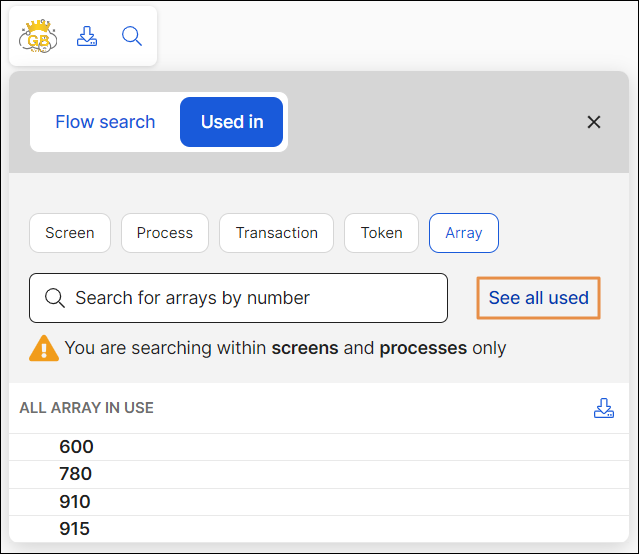Open array 600 in the list
Viewport: 639px width, 554px height.
click(x=76, y=447)
